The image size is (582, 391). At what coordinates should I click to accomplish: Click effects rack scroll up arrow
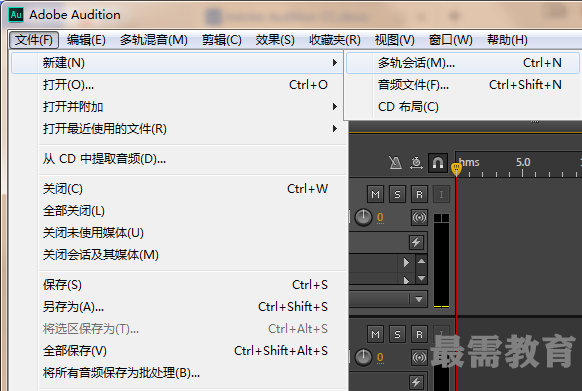(x=421, y=261)
